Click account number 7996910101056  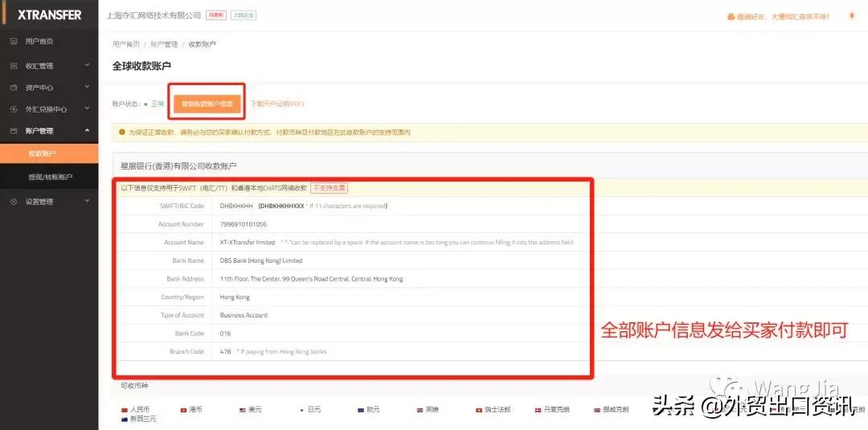pyautogui.click(x=243, y=224)
